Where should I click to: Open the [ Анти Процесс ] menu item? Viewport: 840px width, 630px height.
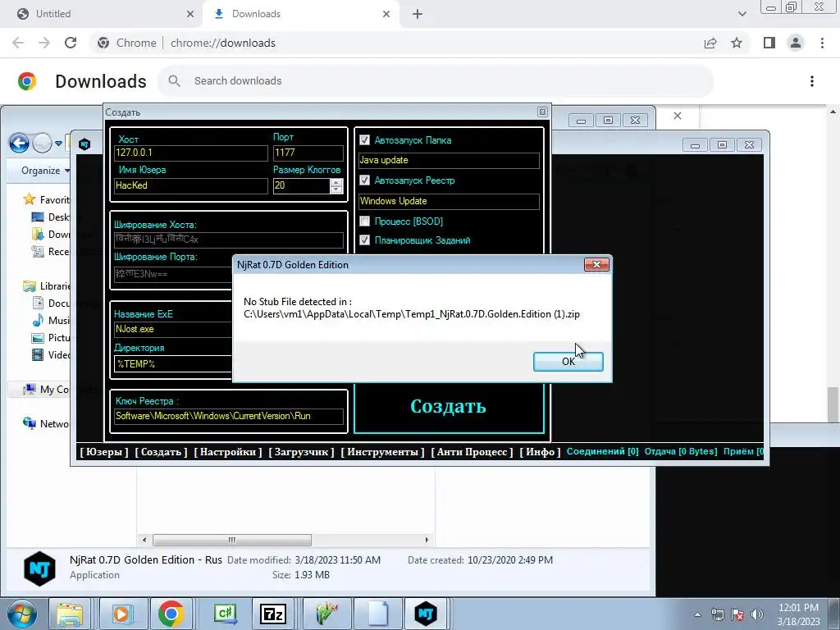(472, 452)
